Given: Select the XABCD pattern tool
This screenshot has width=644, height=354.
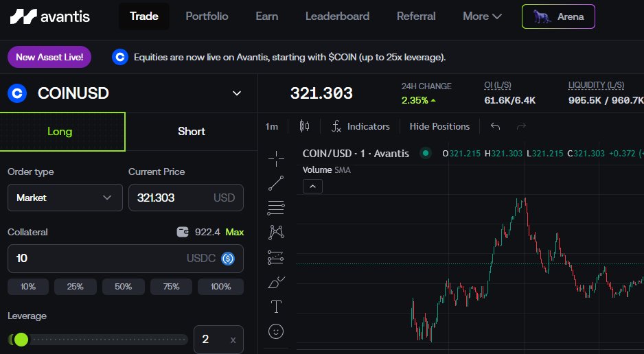Looking at the screenshot, I should (276, 233).
